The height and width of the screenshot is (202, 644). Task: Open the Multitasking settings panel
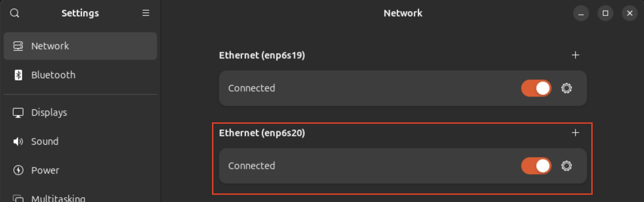pos(58,198)
